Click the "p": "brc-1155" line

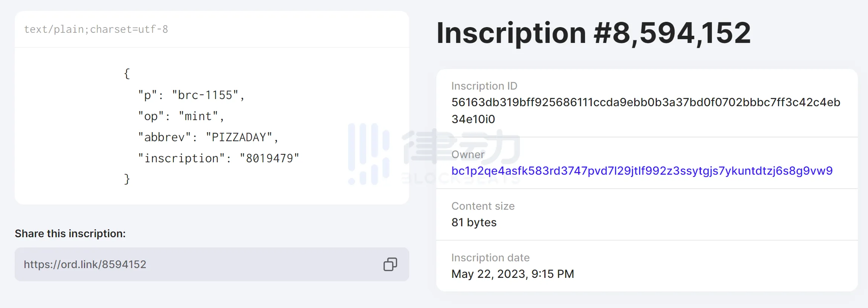[x=191, y=95]
